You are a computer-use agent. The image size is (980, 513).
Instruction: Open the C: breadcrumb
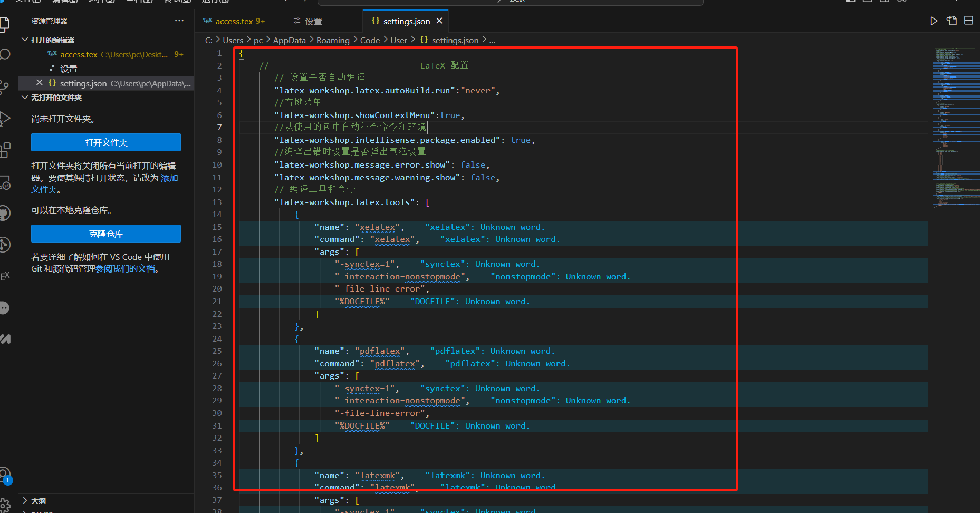click(x=209, y=40)
